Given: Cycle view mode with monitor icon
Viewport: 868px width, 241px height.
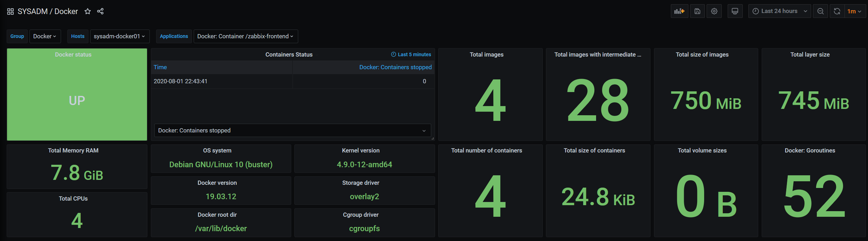Looking at the screenshot, I should pos(735,11).
